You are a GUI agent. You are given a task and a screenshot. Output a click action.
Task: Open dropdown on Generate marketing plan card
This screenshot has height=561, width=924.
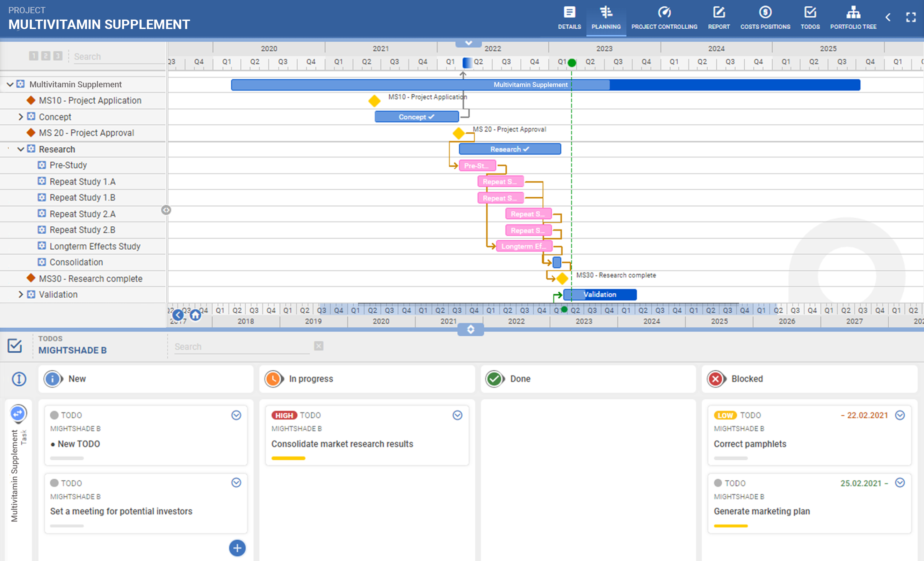click(x=900, y=483)
